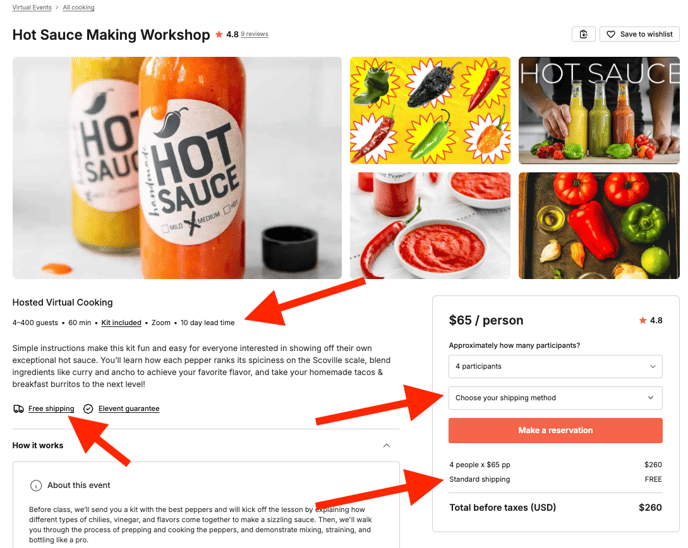Click the share icon button beside wishlist
Screen dimensions: 688x548
coord(583,34)
